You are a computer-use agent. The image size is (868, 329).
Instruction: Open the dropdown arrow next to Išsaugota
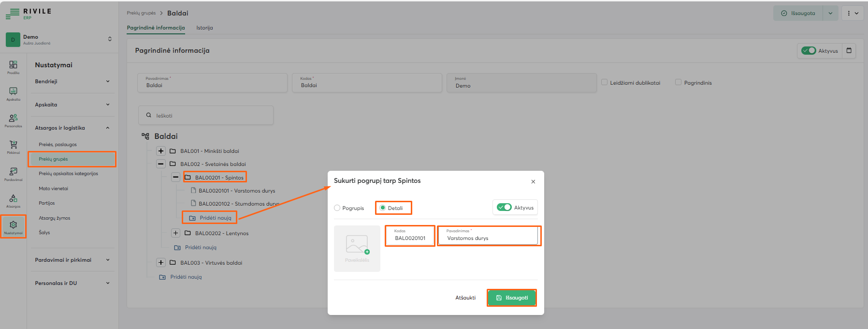pyautogui.click(x=830, y=14)
